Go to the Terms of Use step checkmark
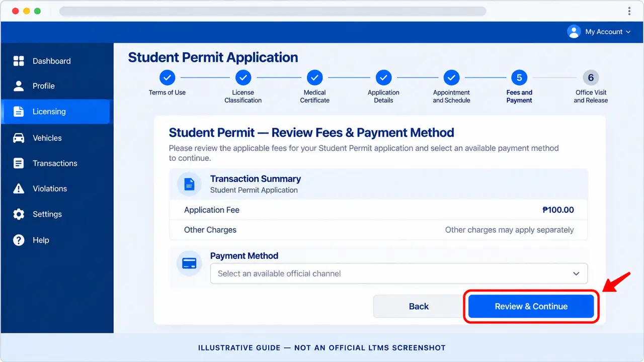The width and height of the screenshot is (644, 362). (x=167, y=77)
